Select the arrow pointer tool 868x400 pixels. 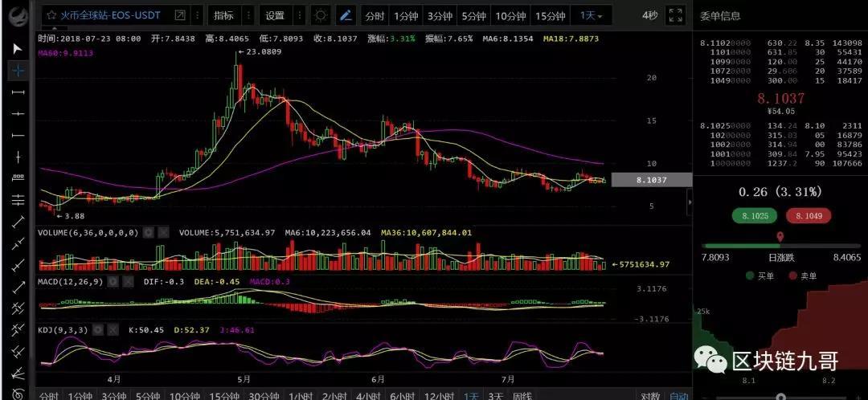point(18,49)
